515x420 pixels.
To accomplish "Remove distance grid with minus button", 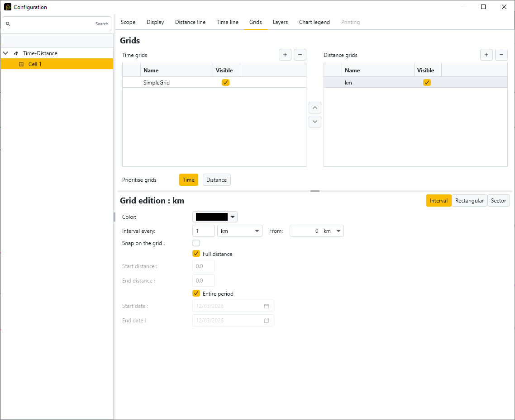I will pyautogui.click(x=501, y=55).
